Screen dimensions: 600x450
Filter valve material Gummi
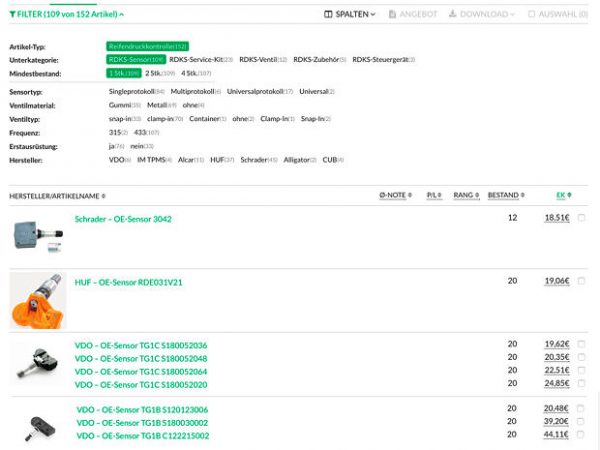tap(125, 105)
